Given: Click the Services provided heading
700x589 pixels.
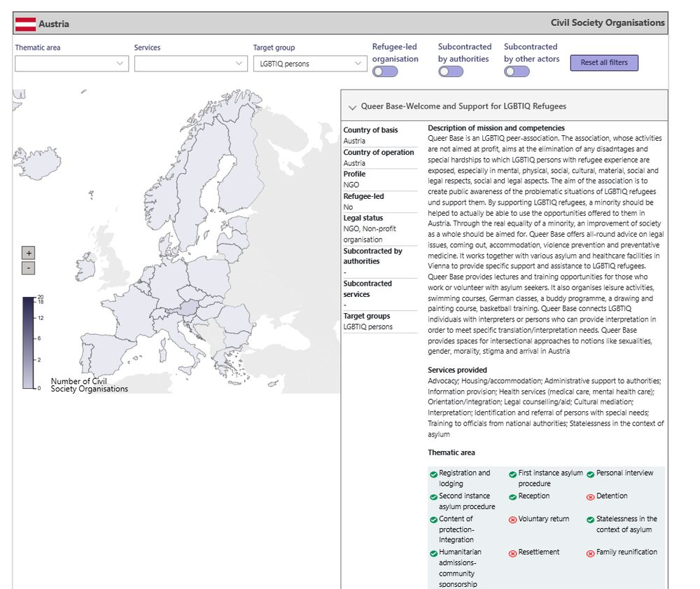Looking at the screenshot, I should pos(457,370).
